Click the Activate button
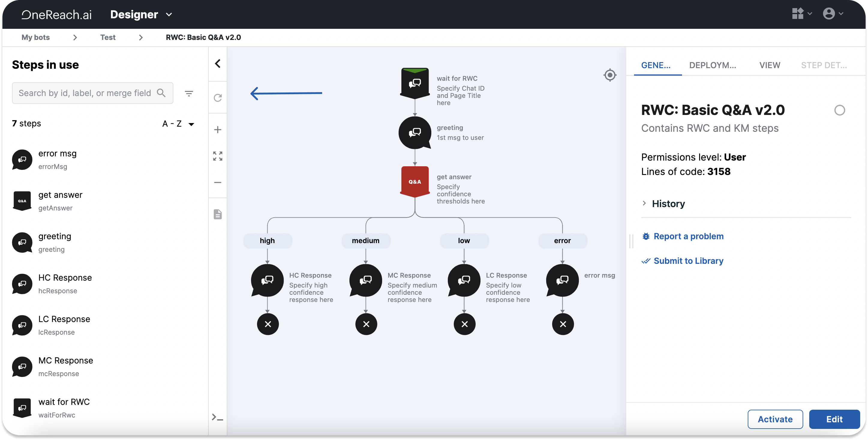 pos(775,419)
